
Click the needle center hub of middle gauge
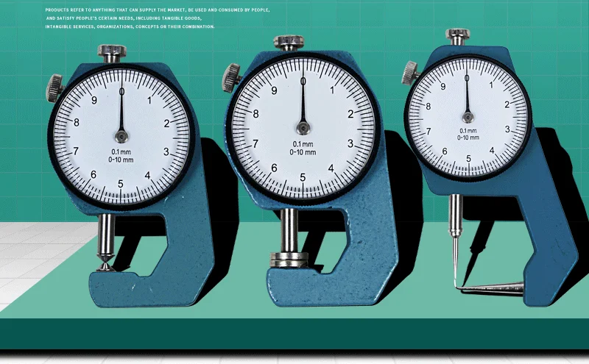coord(303,123)
